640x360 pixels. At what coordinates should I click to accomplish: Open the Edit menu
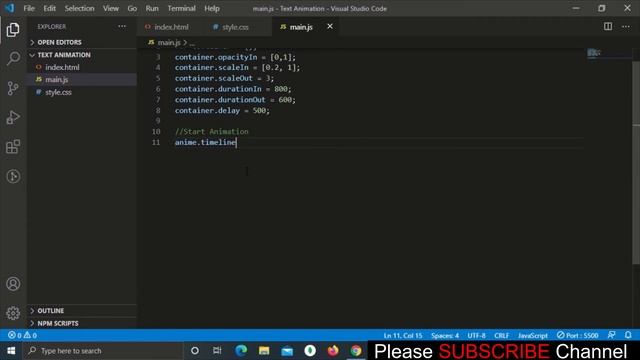(49, 8)
